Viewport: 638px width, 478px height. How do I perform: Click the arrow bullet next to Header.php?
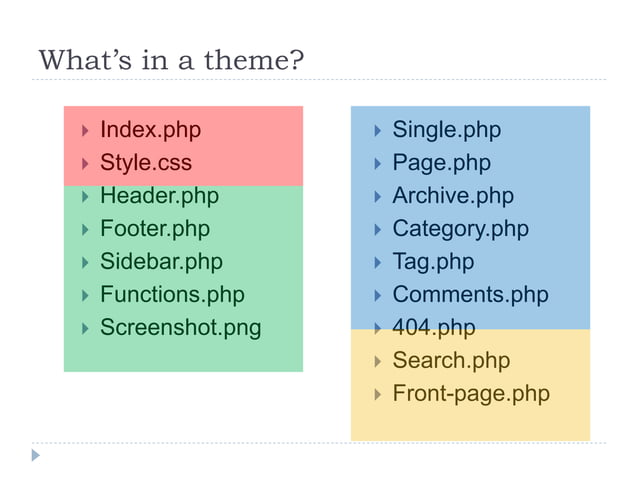[85, 196]
